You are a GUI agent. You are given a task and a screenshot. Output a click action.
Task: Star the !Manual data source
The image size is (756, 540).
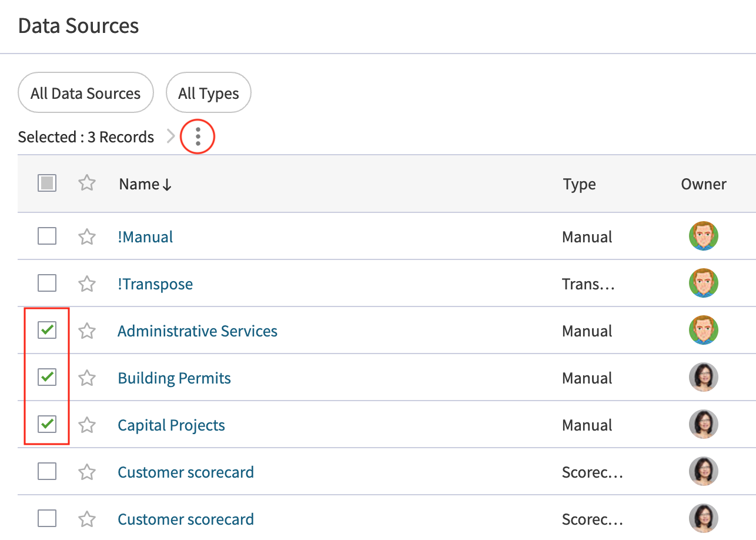coord(87,236)
